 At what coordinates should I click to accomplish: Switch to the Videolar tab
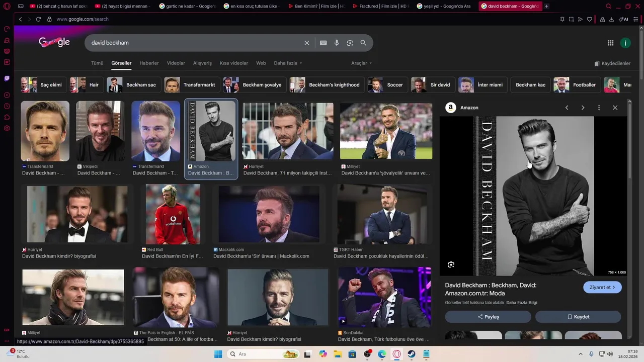click(176, 63)
